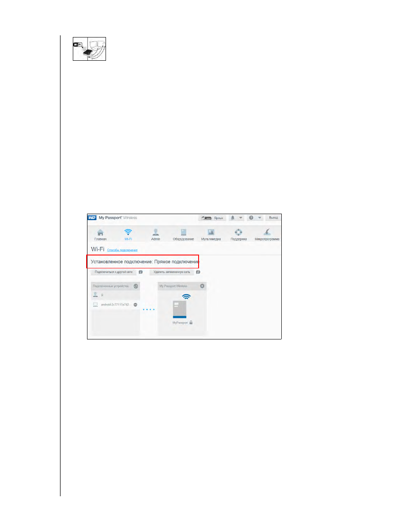Click block icon in Подключенные устройства header
This screenshot has height=532, width=411.
[136, 286]
